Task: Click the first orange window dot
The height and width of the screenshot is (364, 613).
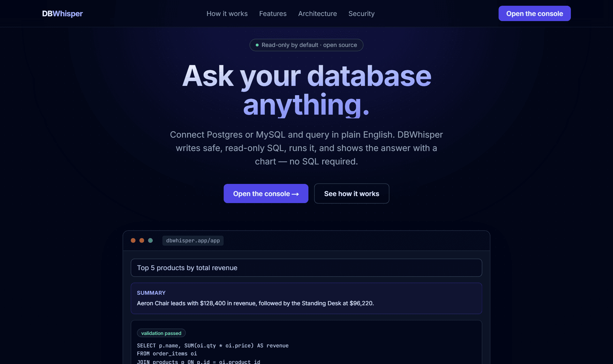Action: (x=133, y=240)
